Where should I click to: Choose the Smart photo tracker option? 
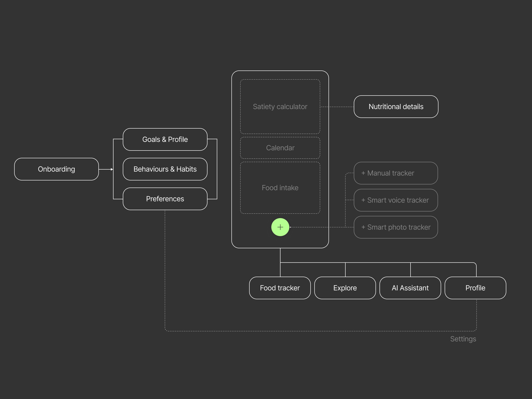[396, 227]
